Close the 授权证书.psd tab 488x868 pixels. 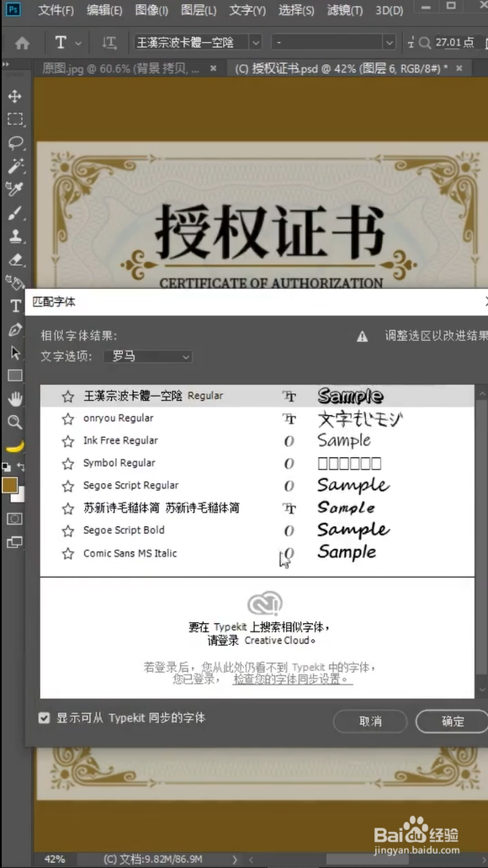pos(459,69)
